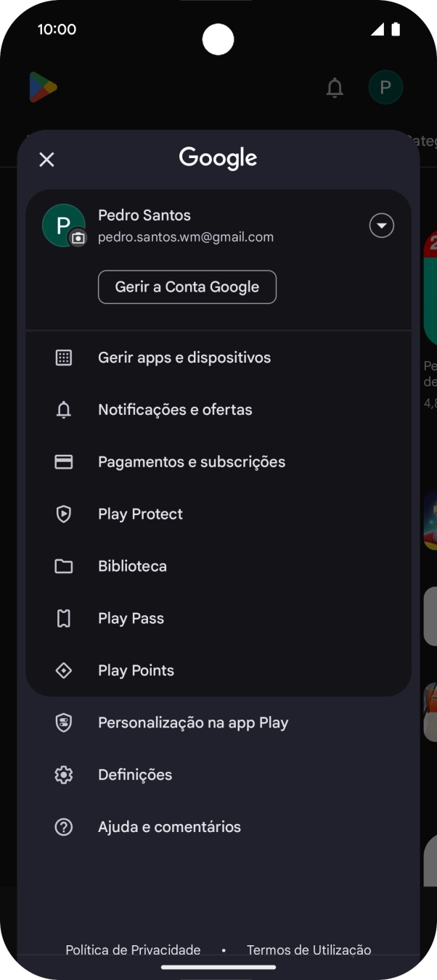
Task: Click the Play Points diamond icon
Action: tap(64, 670)
